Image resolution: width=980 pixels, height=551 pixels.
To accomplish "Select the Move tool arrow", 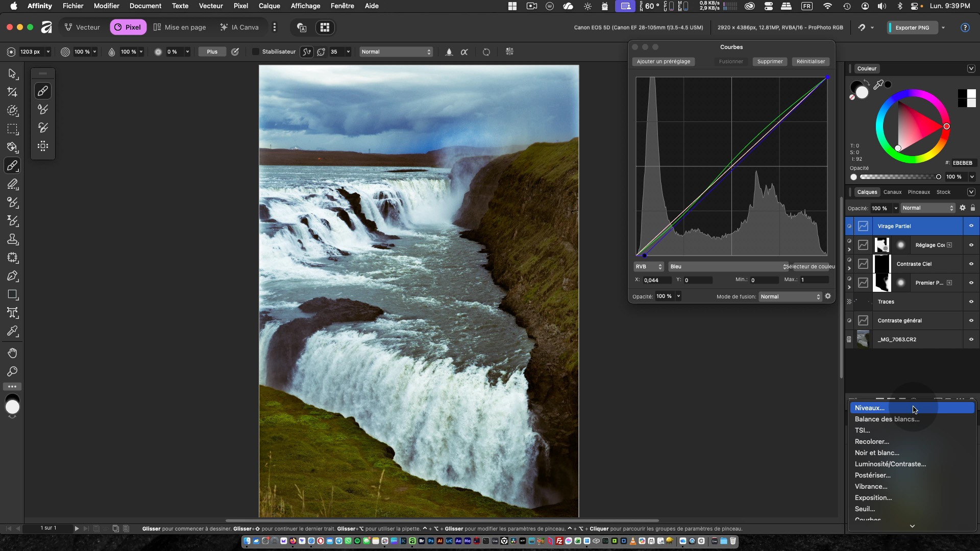I will tap(12, 74).
